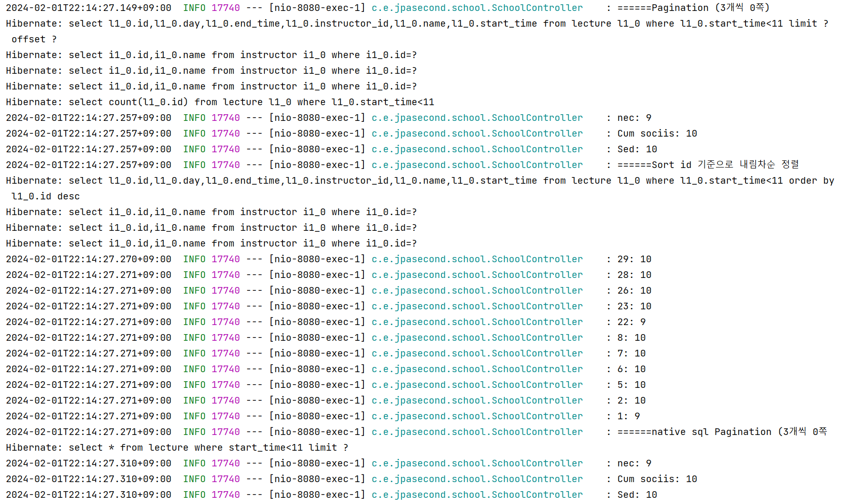
Task: Click the "26: 10" log message
Action: coord(634,290)
